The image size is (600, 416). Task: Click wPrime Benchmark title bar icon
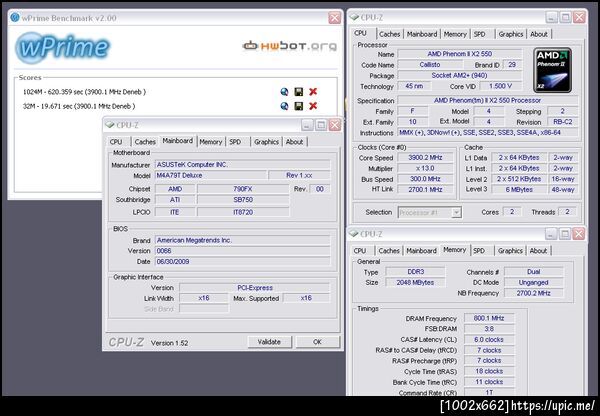[x=15, y=17]
